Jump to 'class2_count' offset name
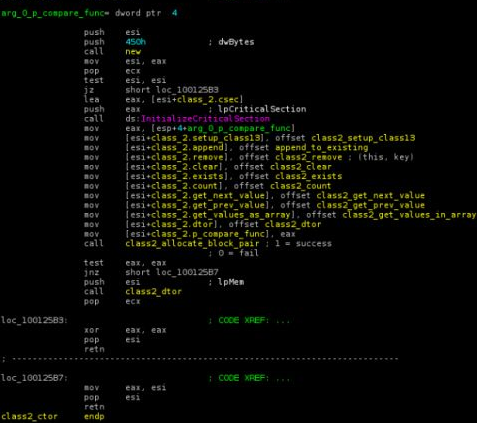Image resolution: width=477 pixels, height=423 pixels. [x=301, y=186]
